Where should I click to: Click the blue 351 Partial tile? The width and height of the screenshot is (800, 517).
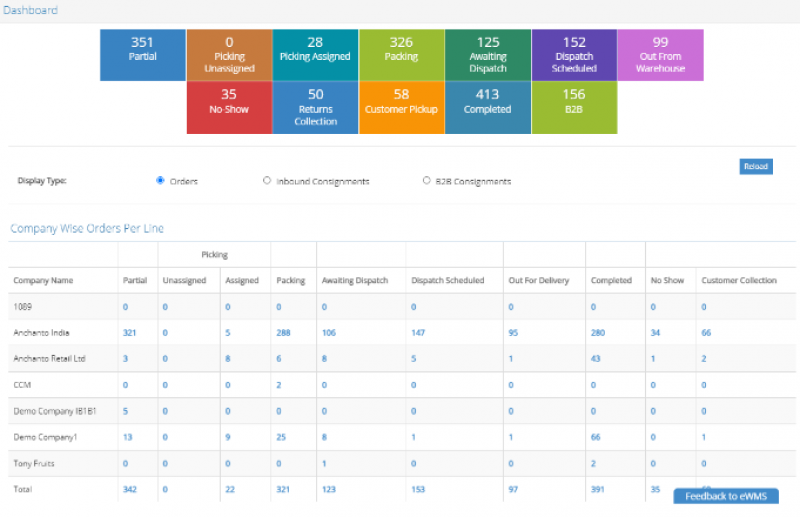[x=142, y=55]
